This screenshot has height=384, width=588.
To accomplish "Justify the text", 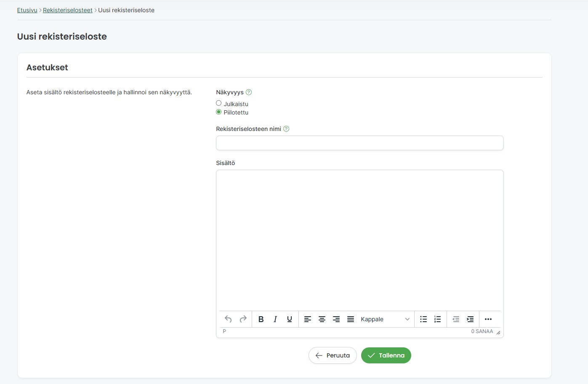I will coord(351,319).
